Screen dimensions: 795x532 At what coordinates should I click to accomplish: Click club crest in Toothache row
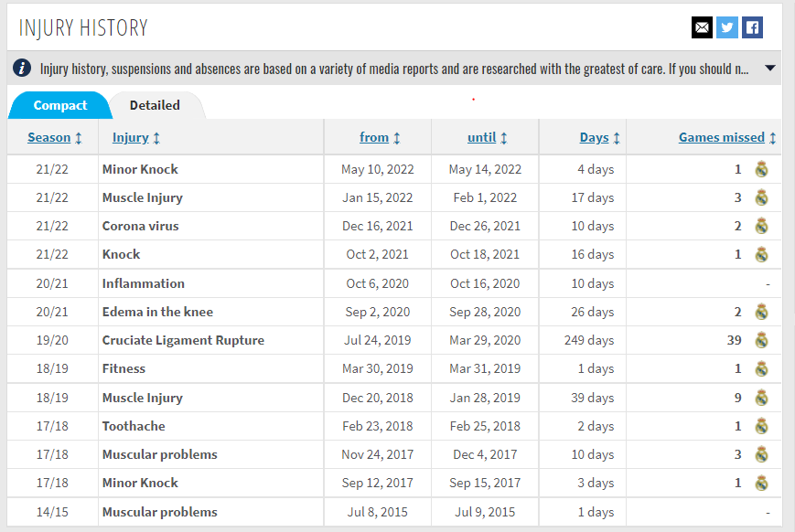tap(761, 426)
